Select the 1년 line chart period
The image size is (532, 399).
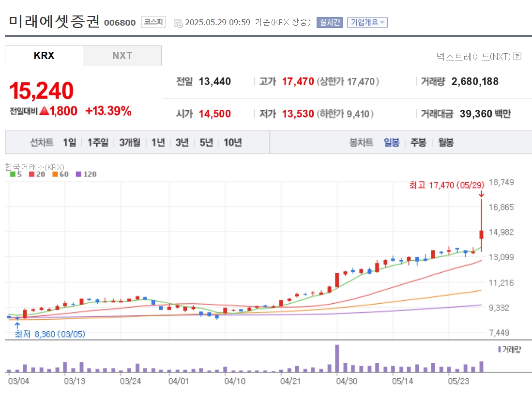158,142
